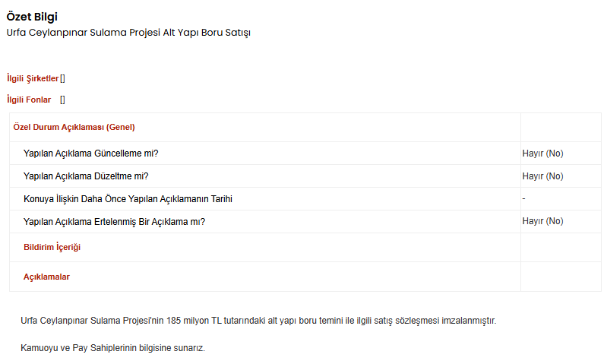Screen dimensions: 604x364
Task: Click the empty cell beside Bildirim İçeriği
Action: coord(560,248)
